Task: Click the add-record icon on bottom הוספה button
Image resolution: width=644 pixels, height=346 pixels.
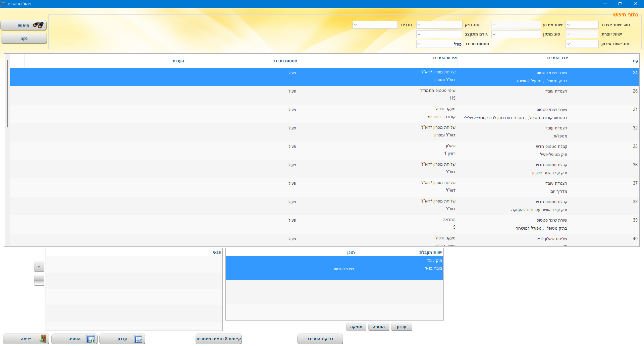Action: [91, 339]
